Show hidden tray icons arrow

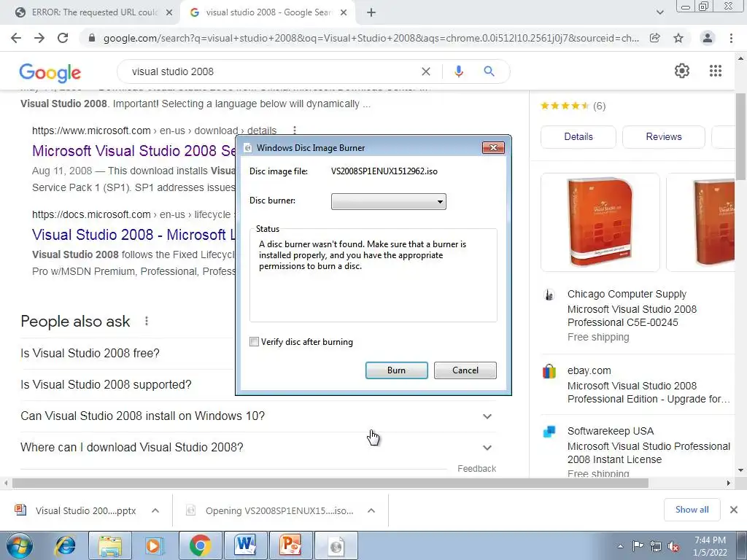620,546
